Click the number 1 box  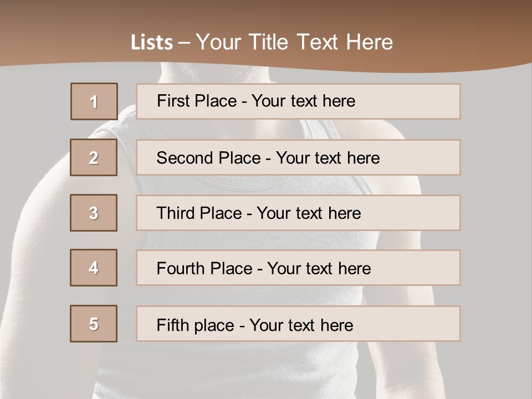[x=94, y=101]
